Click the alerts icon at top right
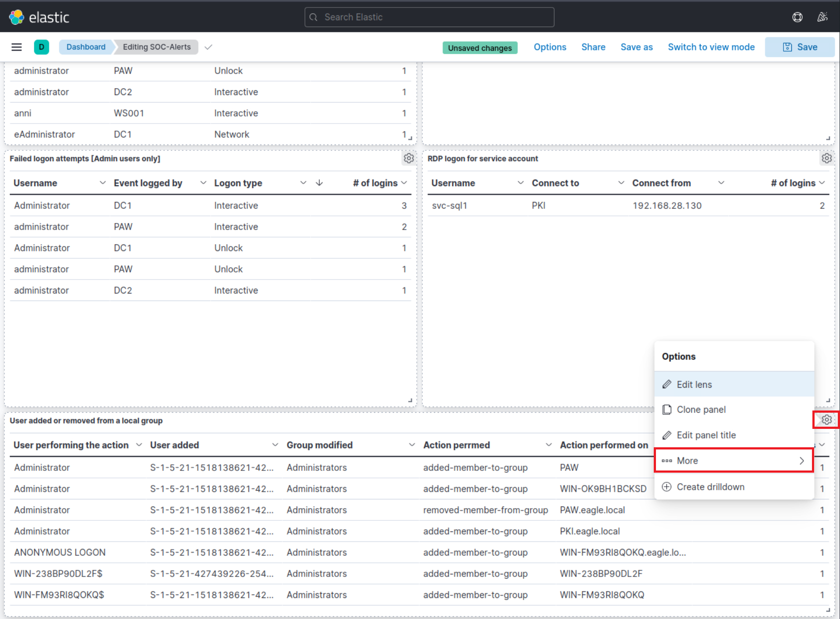840x619 pixels. [x=822, y=17]
